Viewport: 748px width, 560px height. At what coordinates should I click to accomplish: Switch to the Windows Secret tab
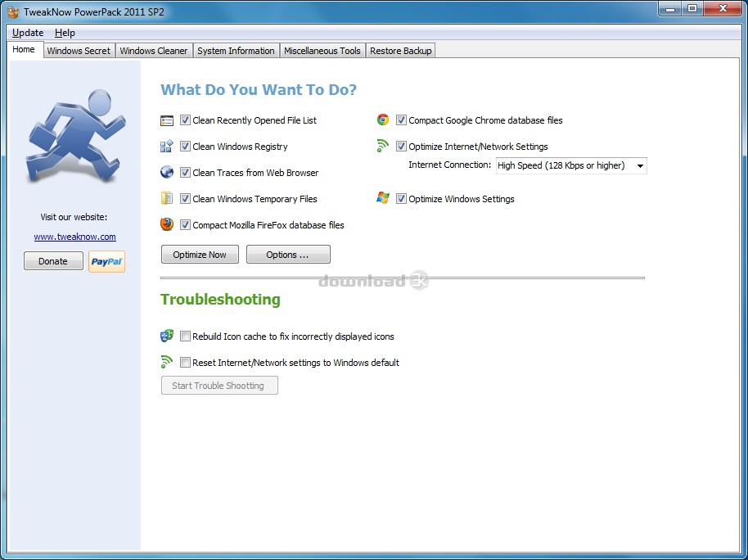tap(79, 51)
